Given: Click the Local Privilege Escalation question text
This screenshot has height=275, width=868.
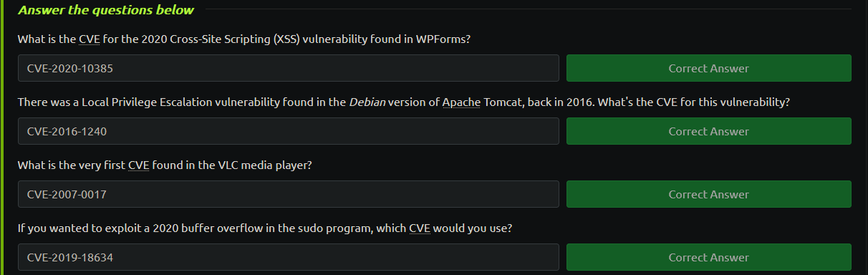Looking at the screenshot, I should point(404,102).
